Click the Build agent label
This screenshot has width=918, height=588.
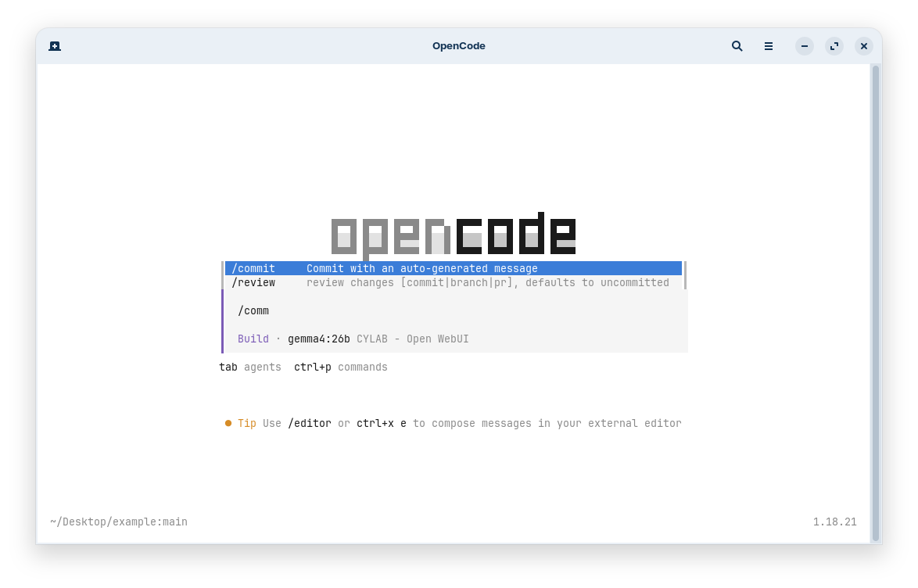point(253,339)
